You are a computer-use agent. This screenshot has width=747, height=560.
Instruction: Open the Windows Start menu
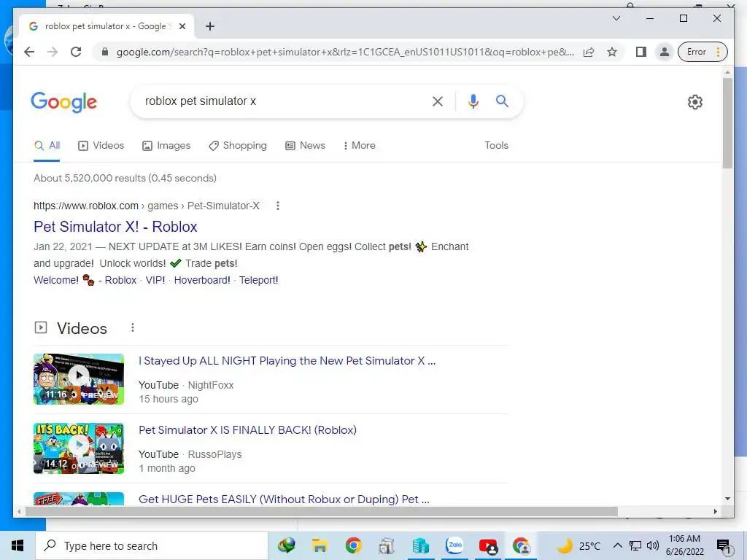(18, 545)
